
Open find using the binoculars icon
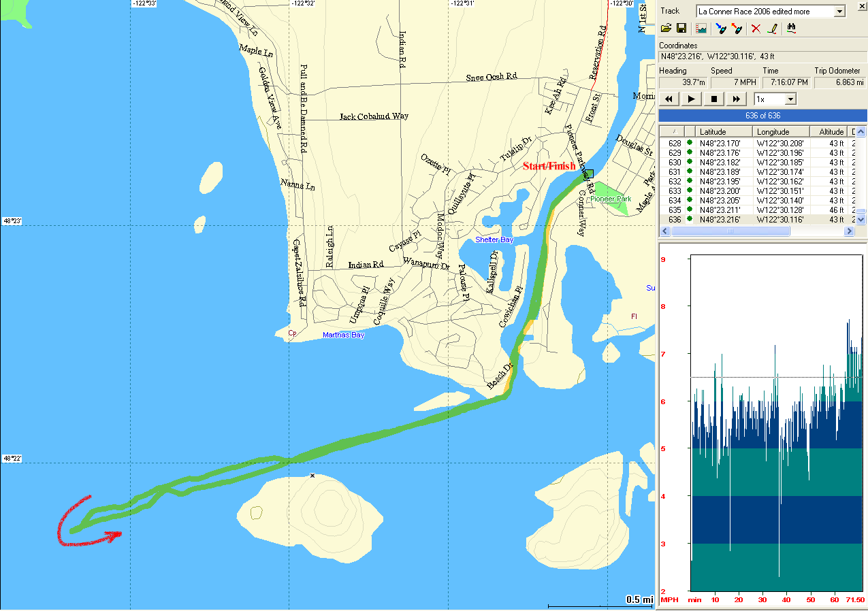coord(792,29)
